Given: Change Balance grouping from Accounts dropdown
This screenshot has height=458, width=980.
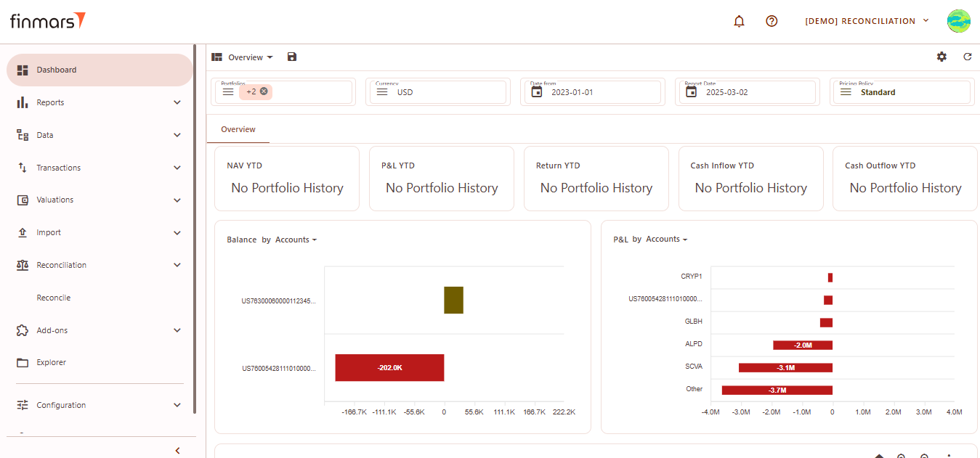Looking at the screenshot, I should click(x=295, y=240).
